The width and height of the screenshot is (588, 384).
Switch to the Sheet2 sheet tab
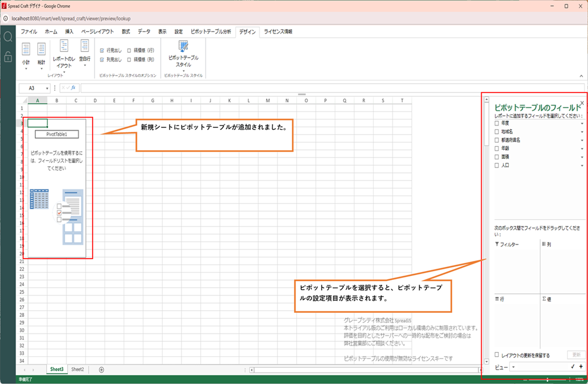(78, 369)
